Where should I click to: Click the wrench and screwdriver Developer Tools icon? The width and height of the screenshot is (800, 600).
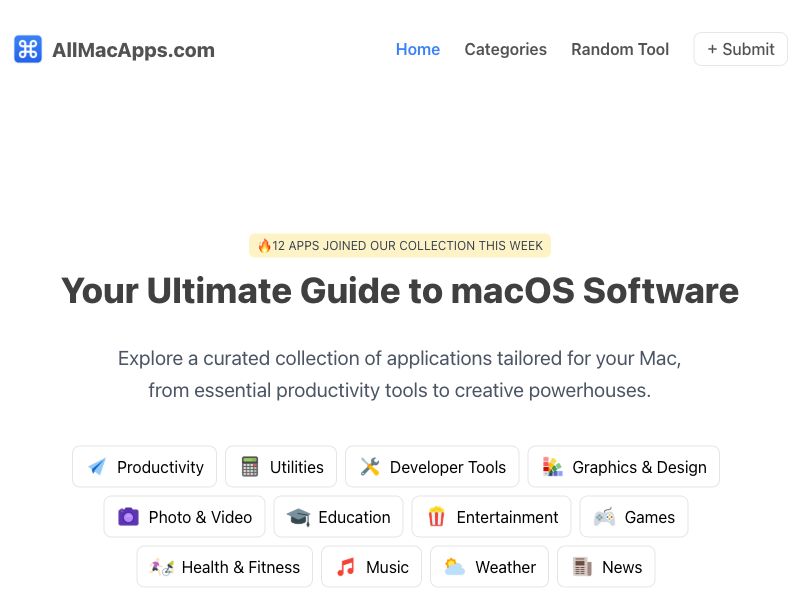pos(370,466)
